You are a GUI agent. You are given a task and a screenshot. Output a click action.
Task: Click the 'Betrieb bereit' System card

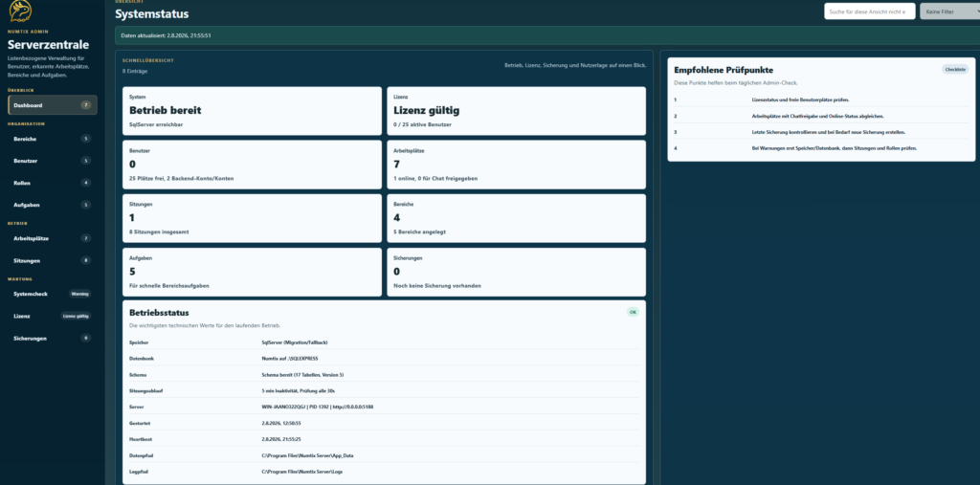pos(252,111)
